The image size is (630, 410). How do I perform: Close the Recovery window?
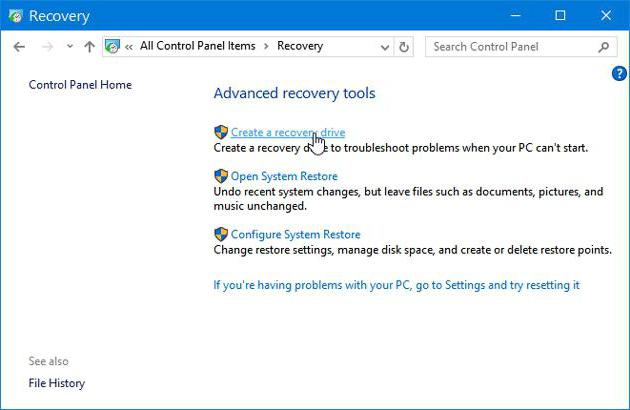click(x=606, y=15)
